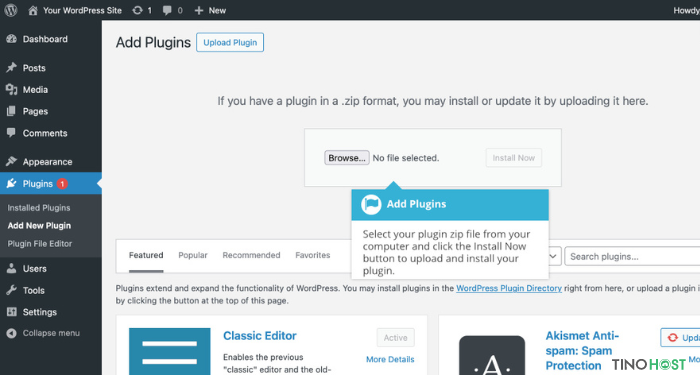
Task: Click the Posts pushpin icon
Action: (x=12, y=68)
